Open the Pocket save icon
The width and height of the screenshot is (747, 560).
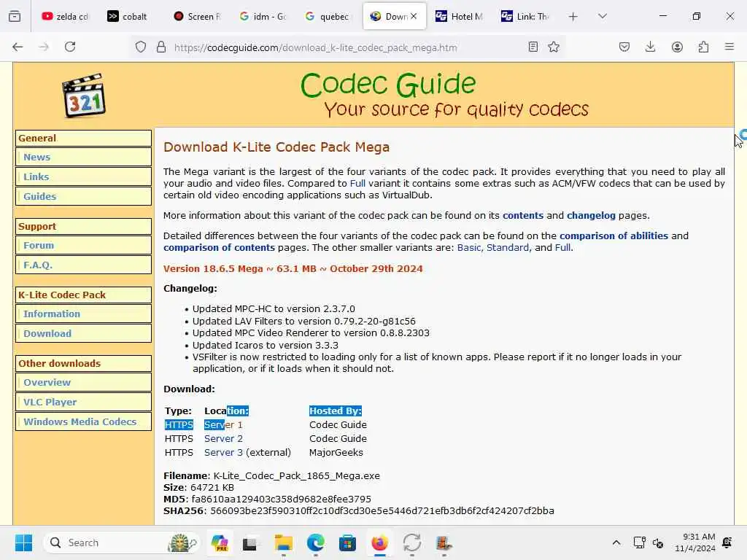(x=624, y=47)
